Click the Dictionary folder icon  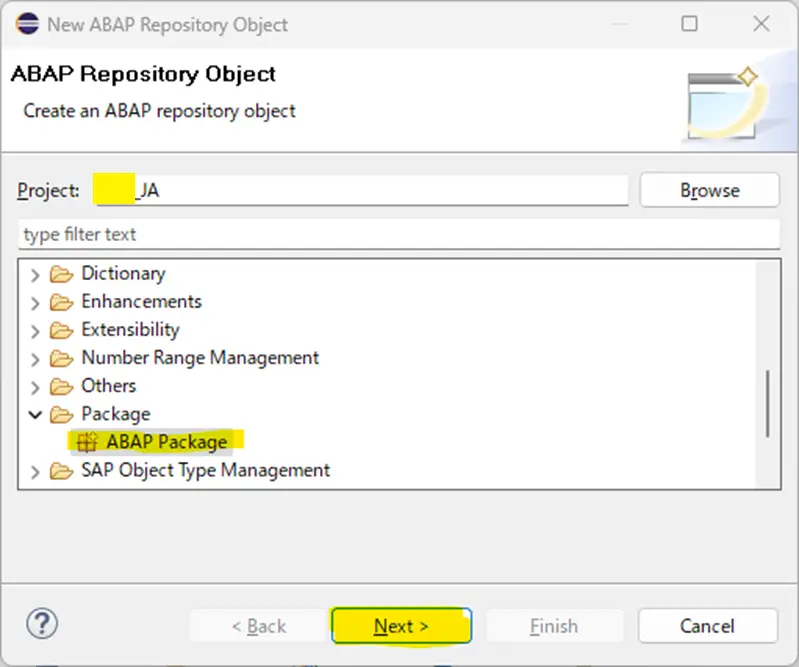coord(61,274)
